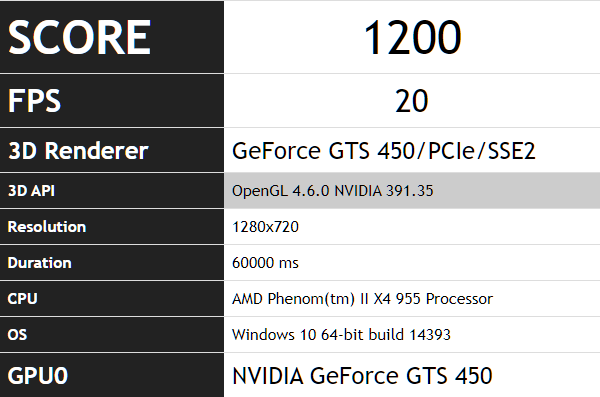Select Windows 10 64-bit build 14393 text
This screenshot has width=600, height=397.
[x=341, y=335]
